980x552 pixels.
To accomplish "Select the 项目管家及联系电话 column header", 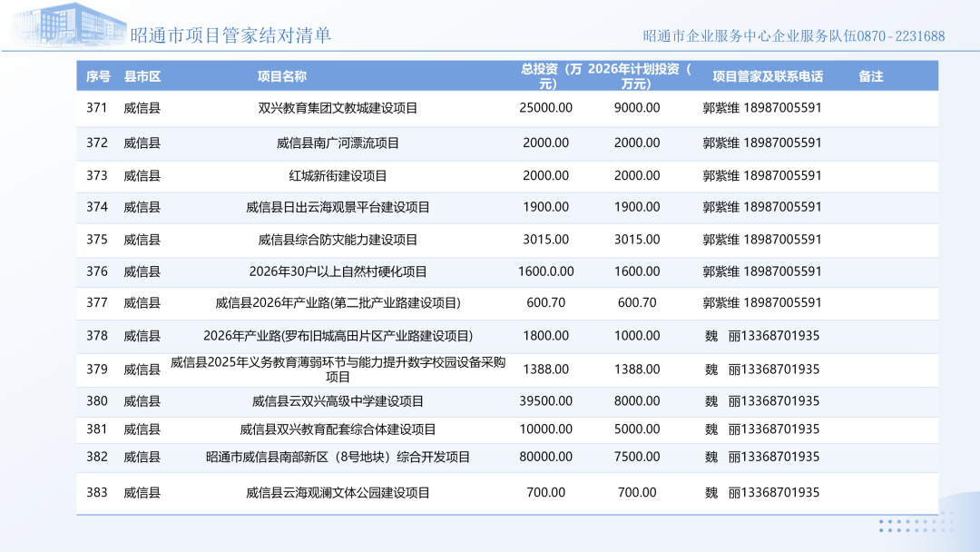I will pos(768,76).
